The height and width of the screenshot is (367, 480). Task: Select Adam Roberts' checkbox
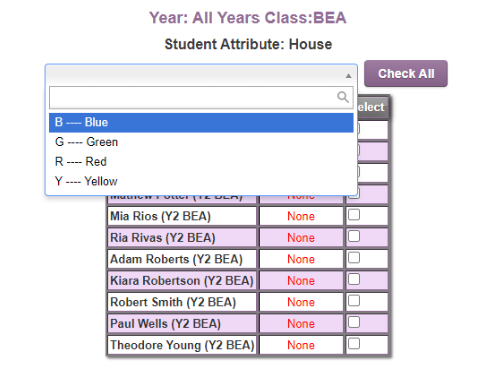pyautogui.click(x=354, y=258)
